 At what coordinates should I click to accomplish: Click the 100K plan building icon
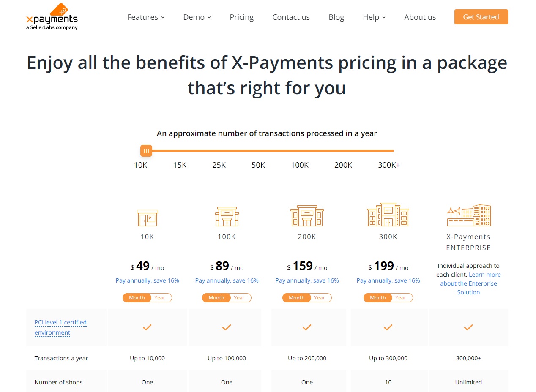(x=227, y=216)
